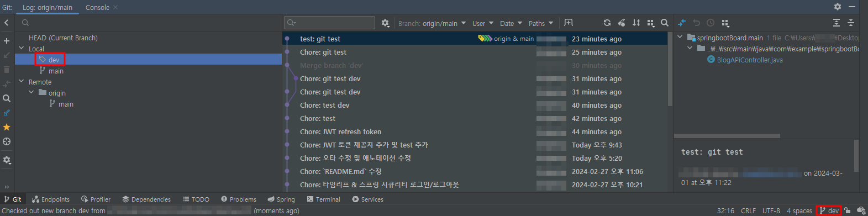This screenshot has width=868, height=216.
Task: Open the Group By icon in details panel
Action: point(725,23)
